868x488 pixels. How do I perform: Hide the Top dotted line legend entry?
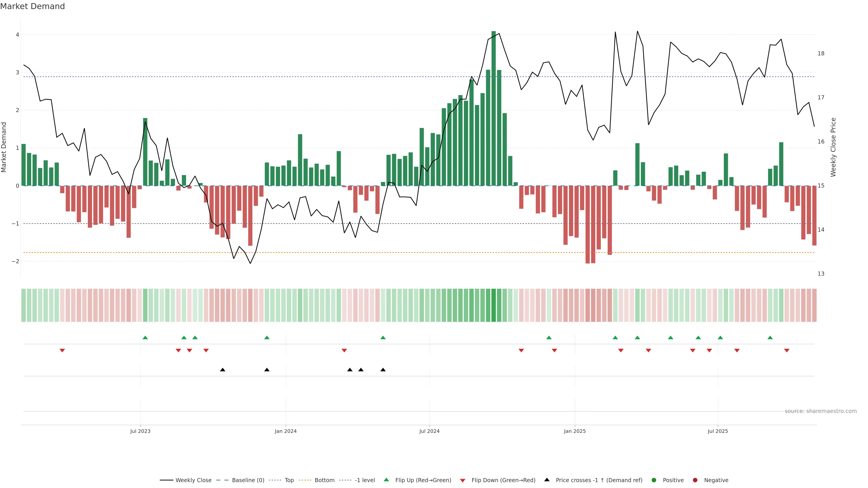(x=289, y=480)
